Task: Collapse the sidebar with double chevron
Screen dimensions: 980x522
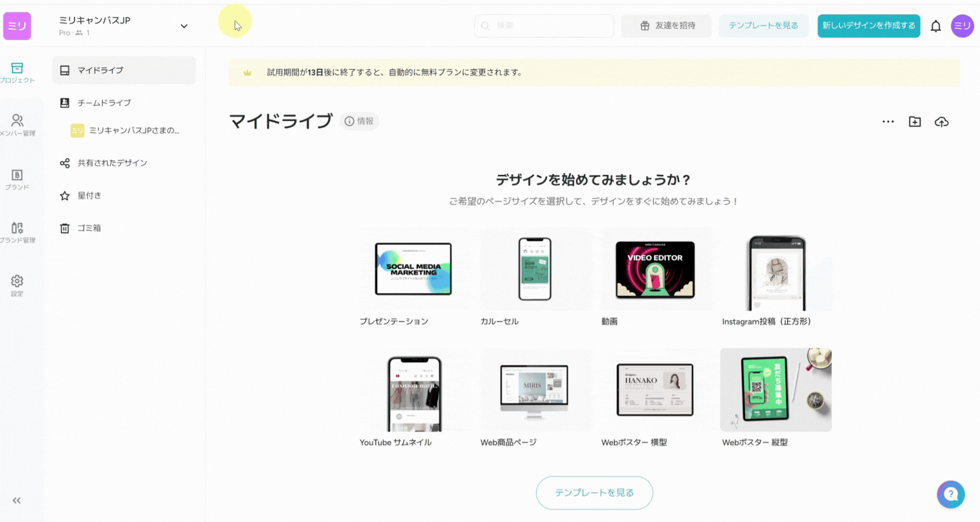Action: 17,500
